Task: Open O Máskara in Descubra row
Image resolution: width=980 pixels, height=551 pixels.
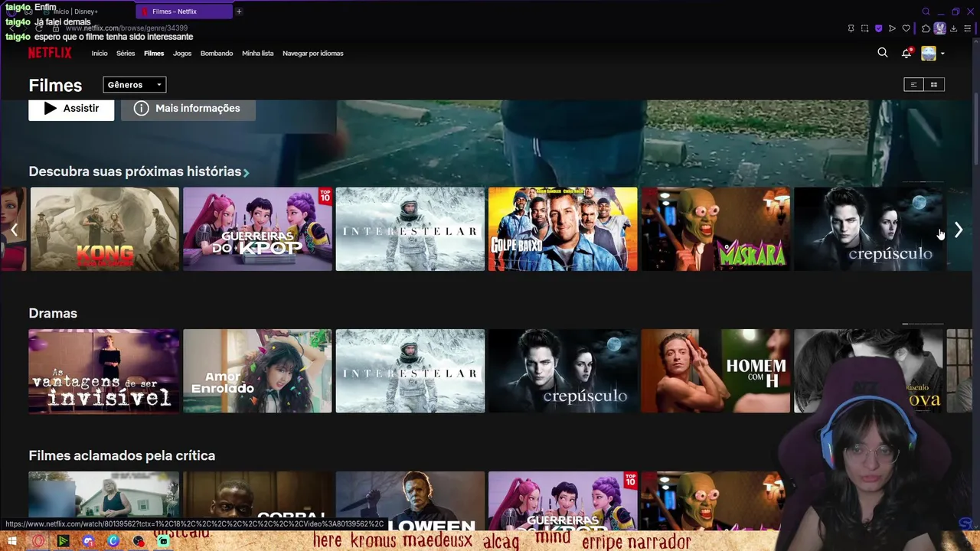Action: point(715,229)
